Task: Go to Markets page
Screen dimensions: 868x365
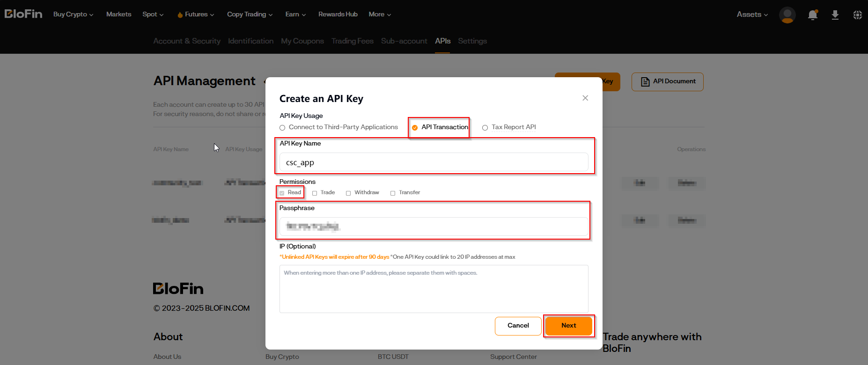Action: (x=118, y=15)
